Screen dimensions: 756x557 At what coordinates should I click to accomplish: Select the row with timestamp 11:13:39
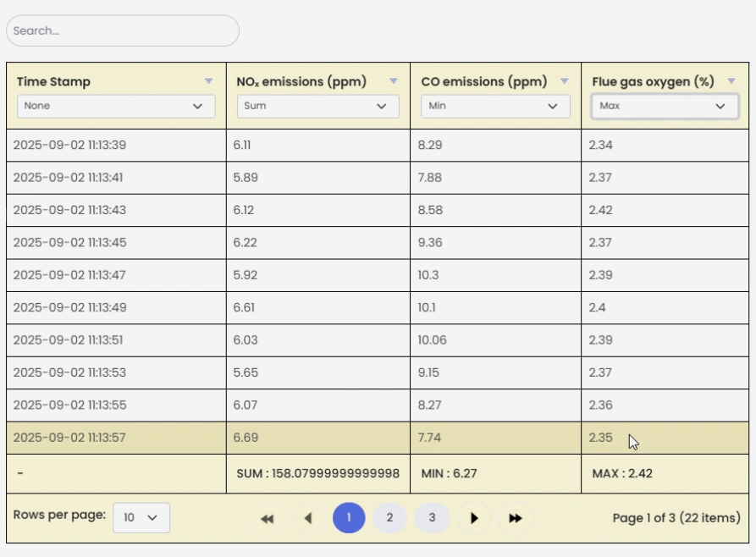[x=378, y=145]
